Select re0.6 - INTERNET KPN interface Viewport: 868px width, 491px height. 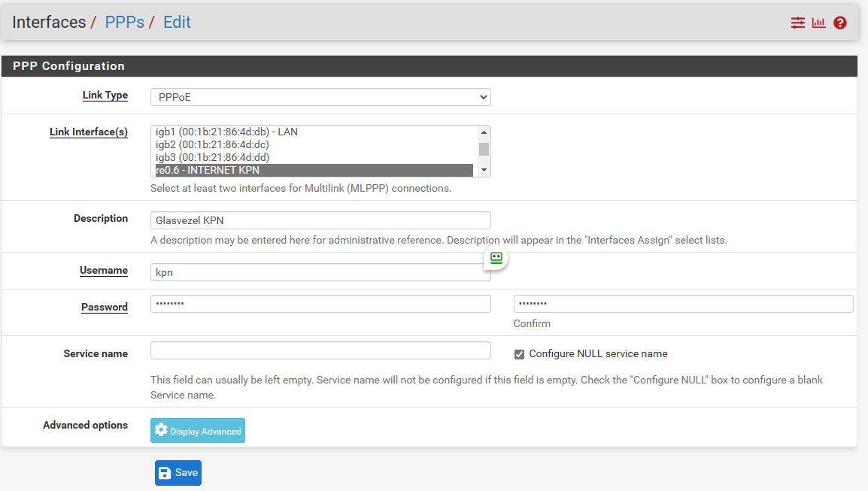click(314, 170)
